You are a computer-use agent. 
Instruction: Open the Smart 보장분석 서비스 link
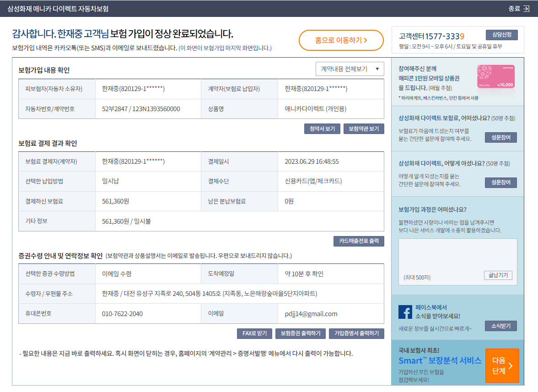pos(440,360)
